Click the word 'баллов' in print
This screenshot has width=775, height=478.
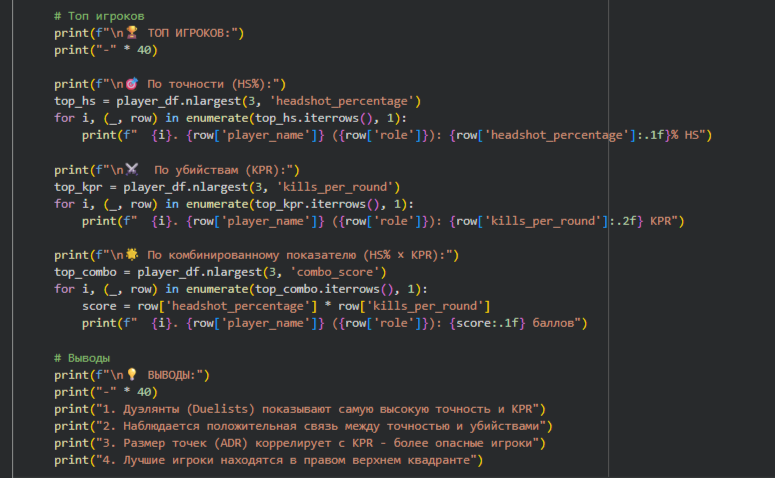click(x=553, y=323)
